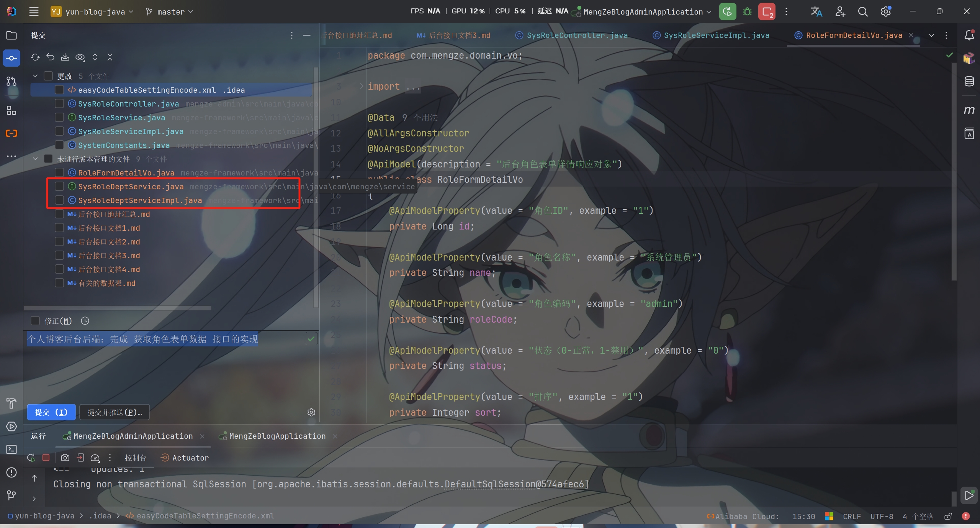The image size is (980, 528).
Task: Rerun MengZeBlogAdminApplication from the top toolbar
Action: 727,11
